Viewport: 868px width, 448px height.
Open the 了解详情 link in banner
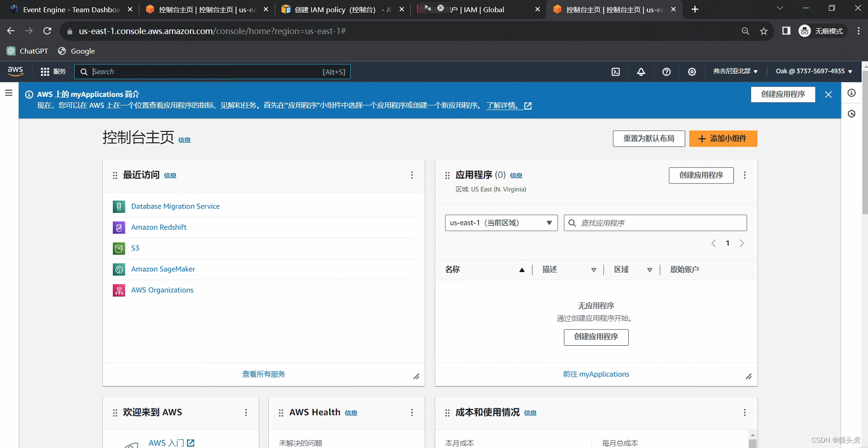pos(509,106)
